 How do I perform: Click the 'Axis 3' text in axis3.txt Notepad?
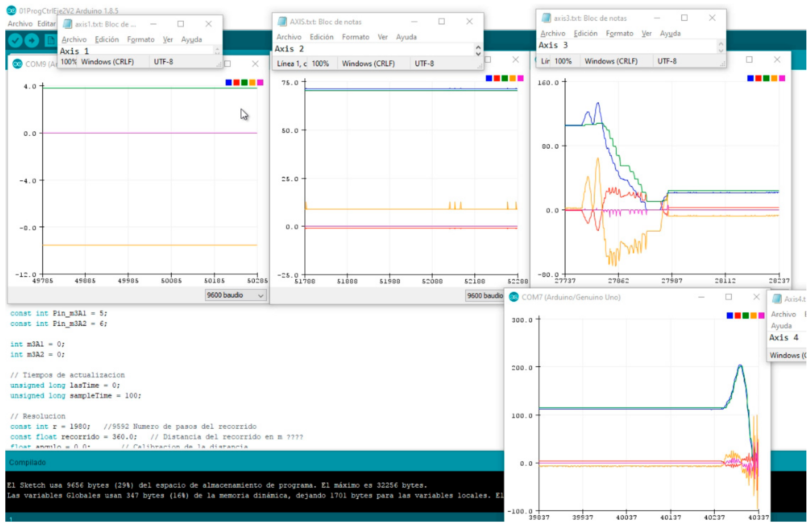coord(553,45)
